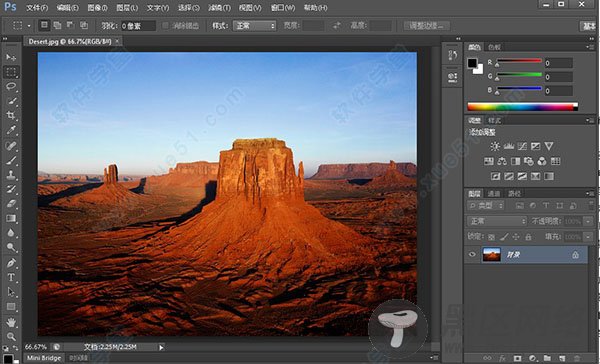Add a Gradient Map adjustment
The width and height of the screenshot is (600, 364).
point(549,176)
